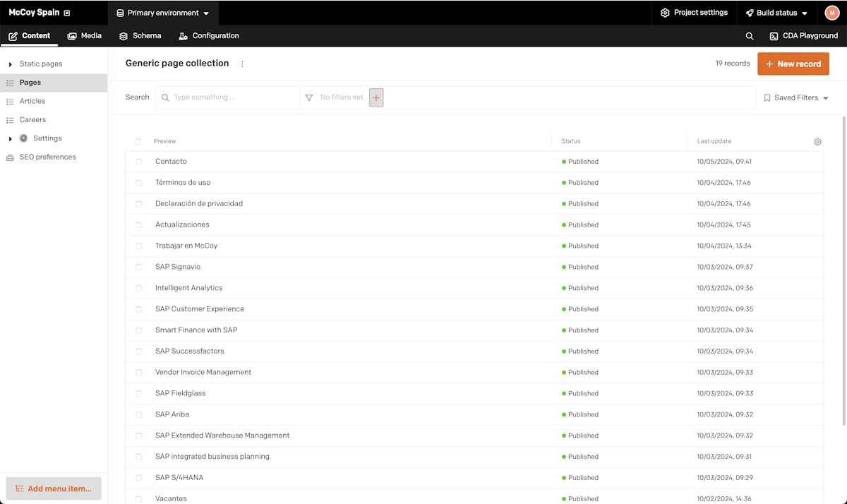
Task: Expand the Static pages tree item
Action: pyautogui.click(x=10, y=64)
